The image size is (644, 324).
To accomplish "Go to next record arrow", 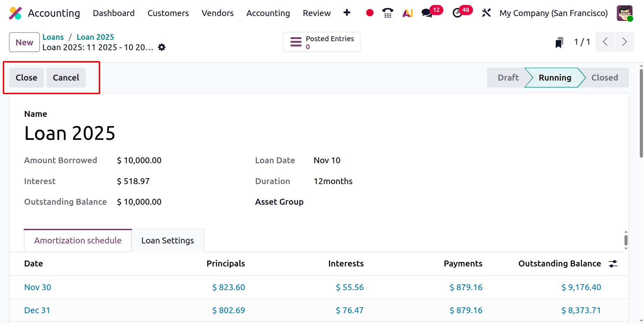I will point(624,42).
